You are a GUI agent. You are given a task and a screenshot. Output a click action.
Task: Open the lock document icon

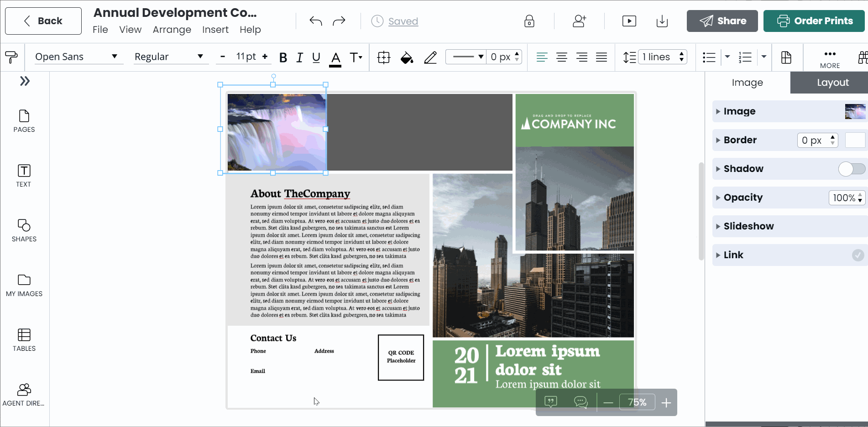coord(529,21)
